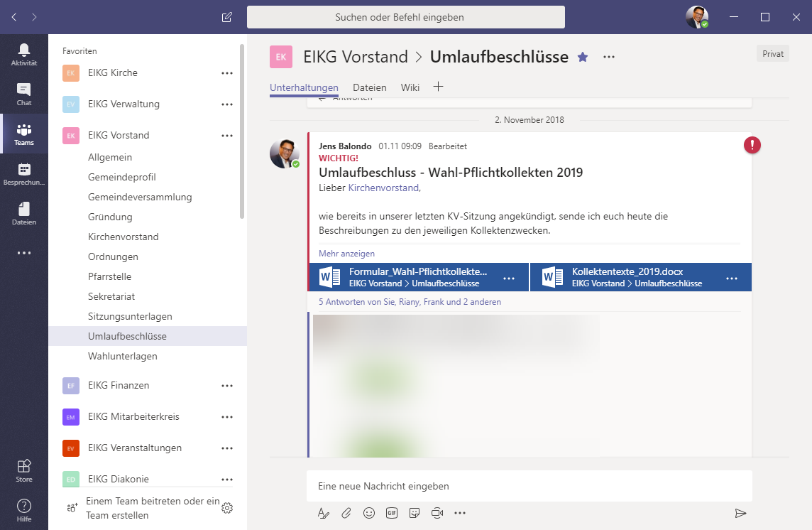This screenshot has height=530, width=812.
Task: Show more compose options
Action: (460, 513)
